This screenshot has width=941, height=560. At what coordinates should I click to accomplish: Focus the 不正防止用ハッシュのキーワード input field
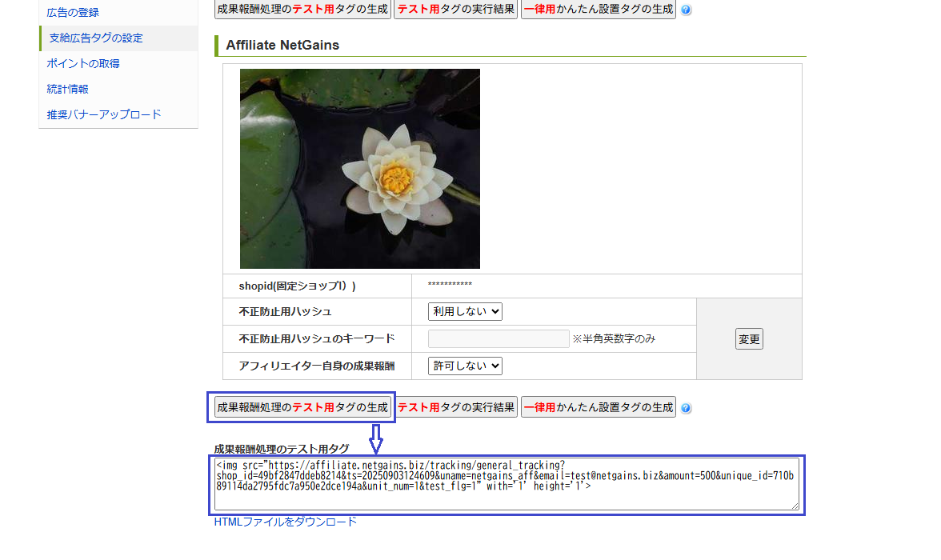click(498, 338)
